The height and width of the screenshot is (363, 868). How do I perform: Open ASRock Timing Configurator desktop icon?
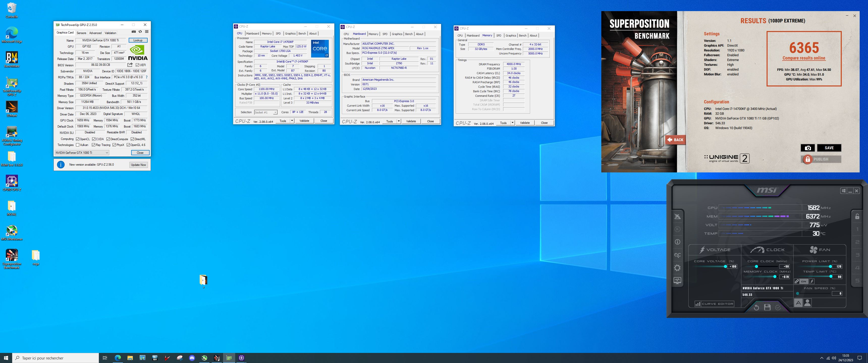click(x=12, y=136)
